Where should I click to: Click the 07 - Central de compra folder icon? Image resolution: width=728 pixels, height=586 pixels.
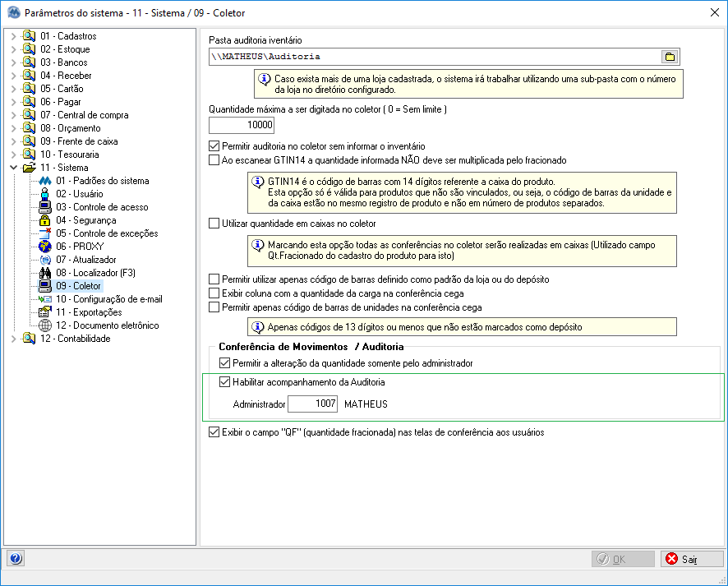(x=29, y=115)
